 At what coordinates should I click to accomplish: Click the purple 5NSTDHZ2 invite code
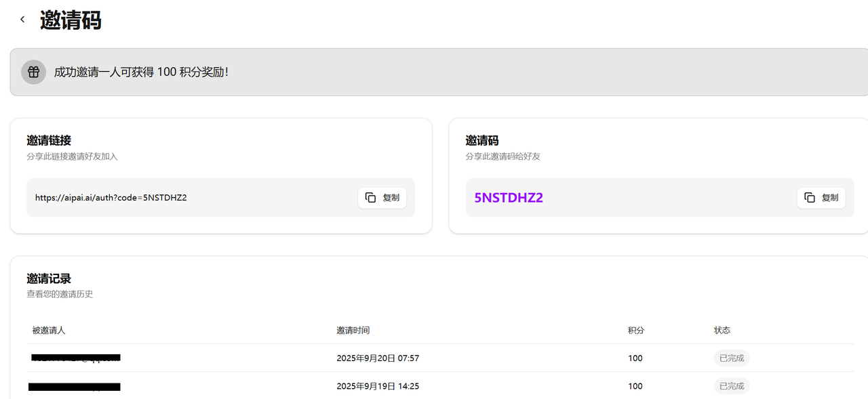tap(509, 198)
